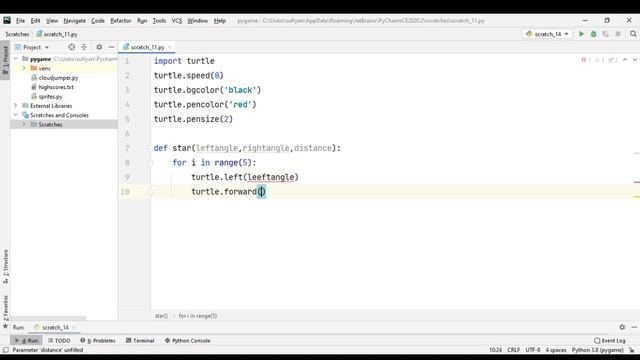Select the scratch_14 Run tab
640x360 pixels.
[55, 327]
